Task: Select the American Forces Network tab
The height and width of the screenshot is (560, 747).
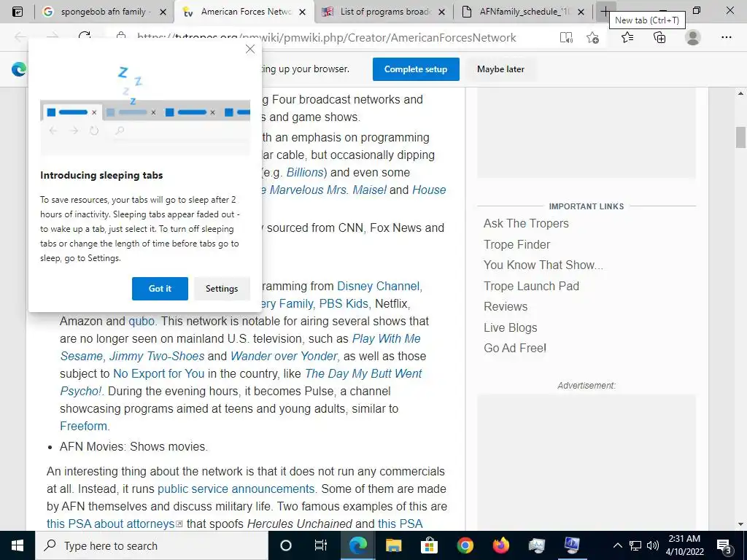Action: click(244, 12)
